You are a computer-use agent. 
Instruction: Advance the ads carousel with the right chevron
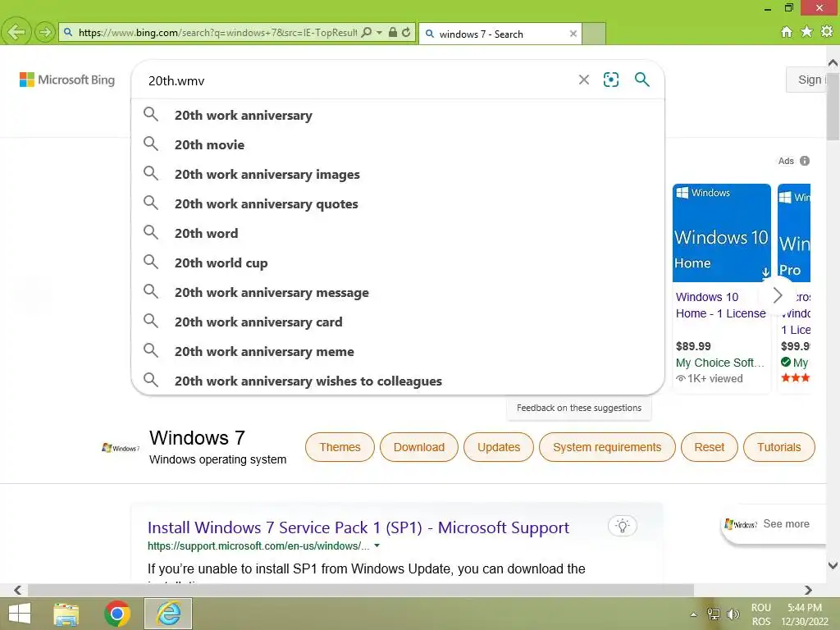(778, 294)
